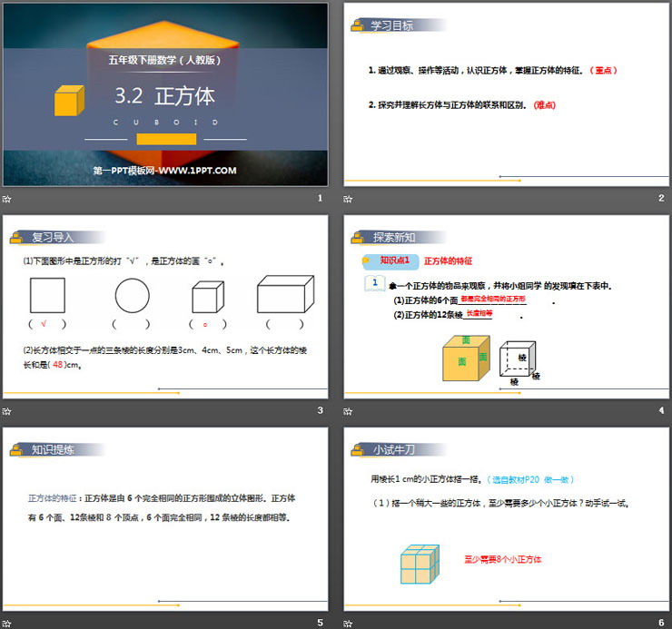The height and width of the screenshot is (629, 672).
Task: Click the empty bracket under the cuboid shape
Action: tap(285, 324)
